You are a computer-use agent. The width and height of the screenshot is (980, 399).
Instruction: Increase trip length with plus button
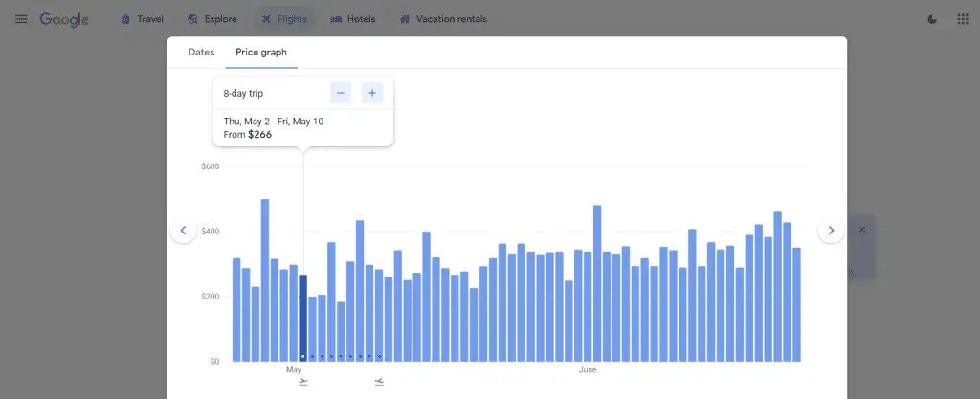372,93
